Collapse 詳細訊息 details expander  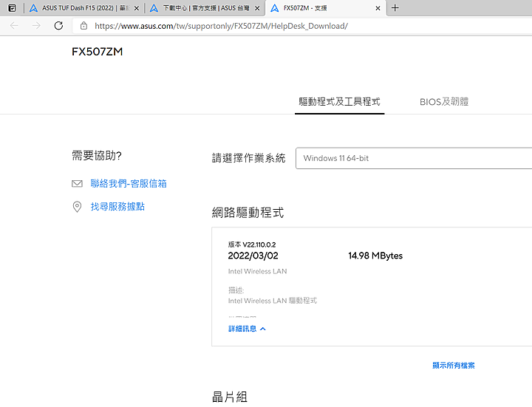[x=247, y=329]
